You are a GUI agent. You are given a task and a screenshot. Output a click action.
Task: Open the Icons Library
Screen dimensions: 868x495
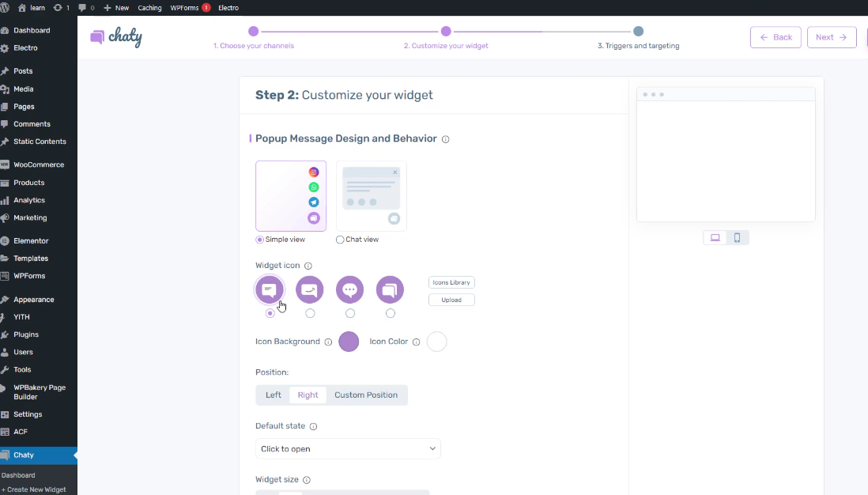451,282
